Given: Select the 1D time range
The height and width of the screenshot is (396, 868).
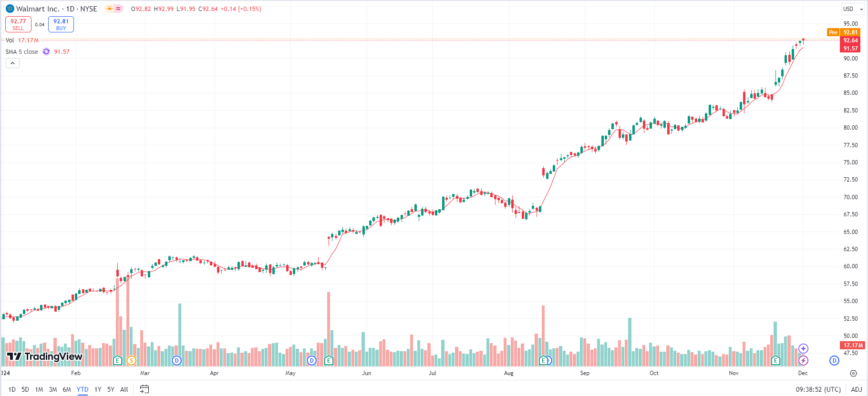Looking at the screenshot, I should coord(12,389).
